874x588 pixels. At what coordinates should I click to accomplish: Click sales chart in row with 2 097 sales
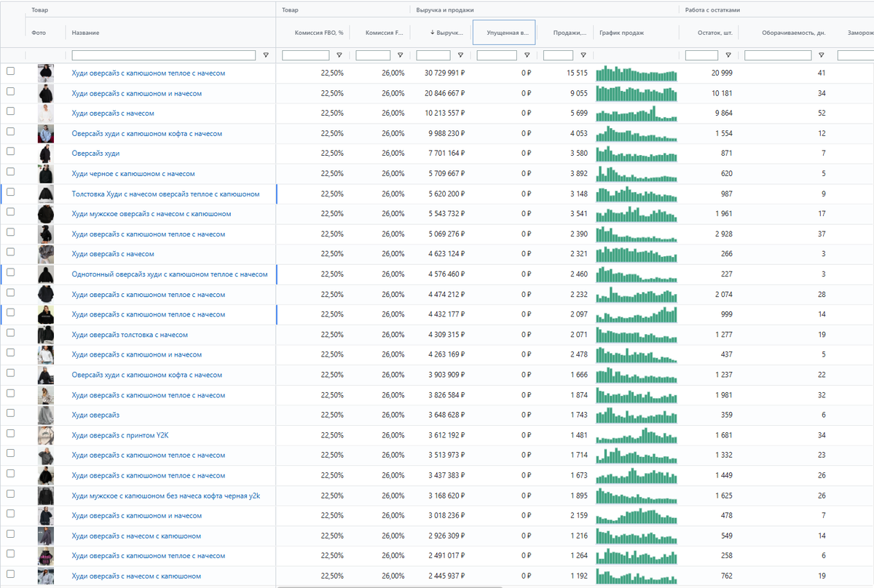coord(637,314)
